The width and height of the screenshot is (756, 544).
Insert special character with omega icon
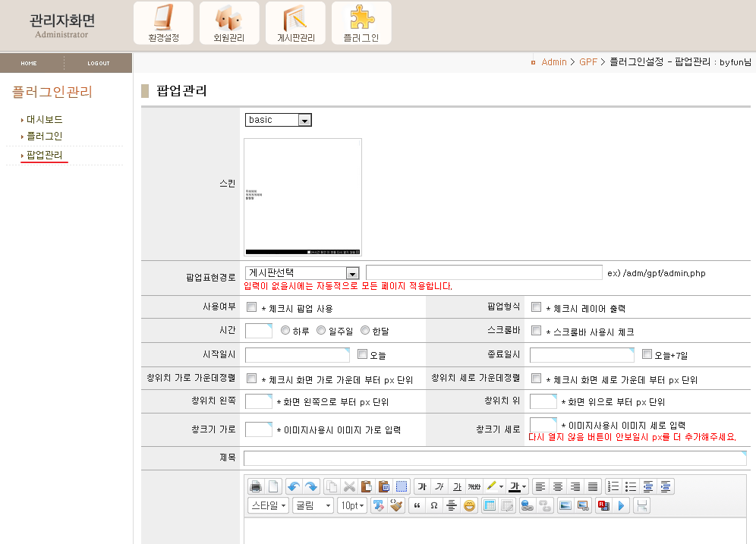(433, 506)
